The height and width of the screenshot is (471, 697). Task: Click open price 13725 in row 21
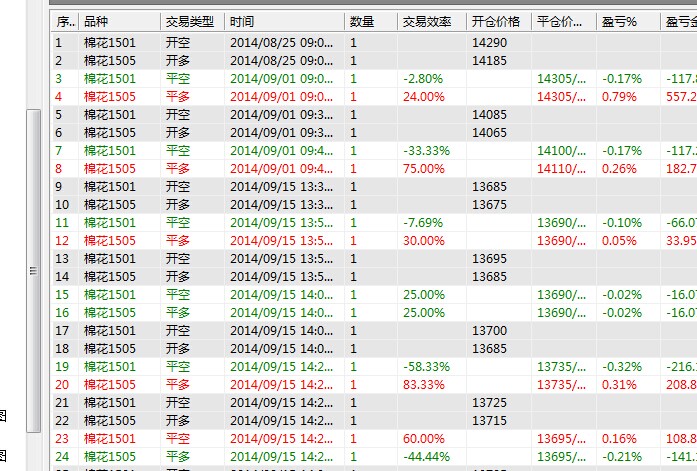point(489,403)
